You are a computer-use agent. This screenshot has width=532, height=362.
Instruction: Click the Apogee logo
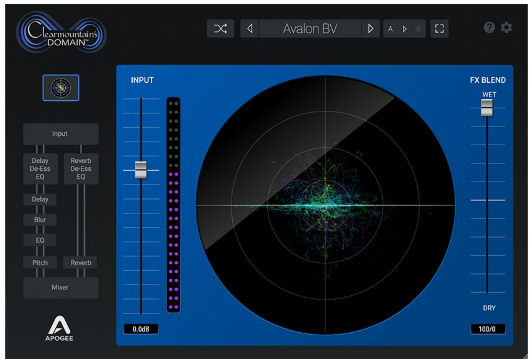pyautogui.click(x=59, y=328)
